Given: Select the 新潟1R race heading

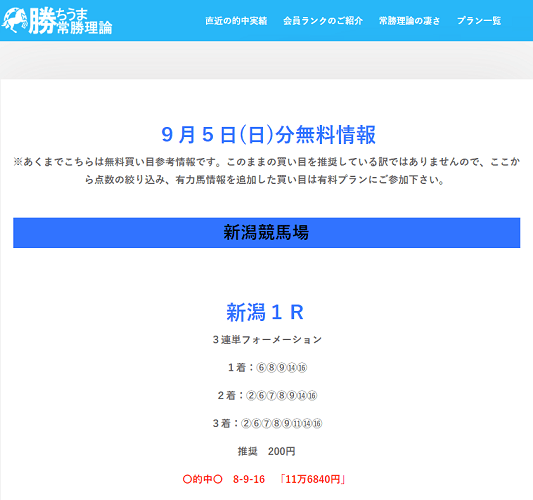Looking at the screenshot, I should click(265, 312).
